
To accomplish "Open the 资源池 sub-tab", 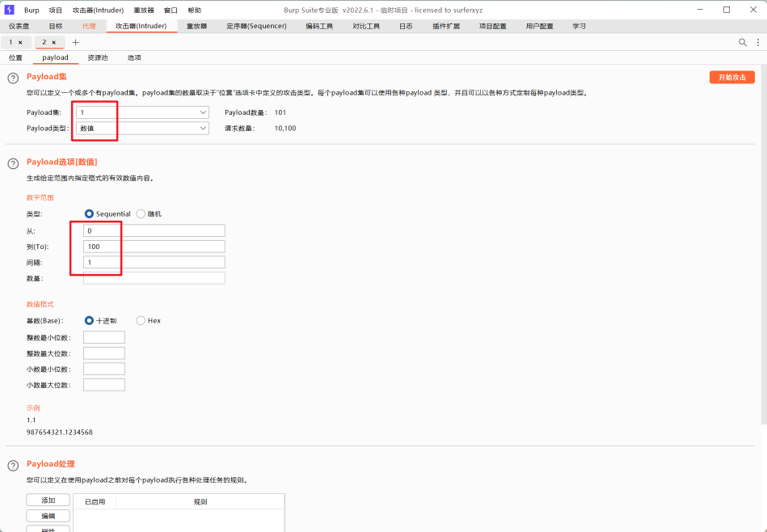I will tap(98, 57).
